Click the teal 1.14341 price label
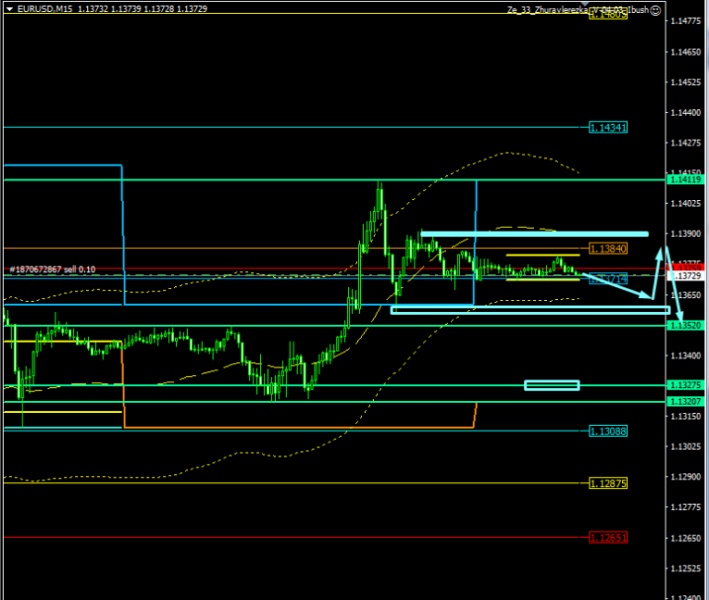The width and height of the screenshot is (709, 600). tap(608, 128)
